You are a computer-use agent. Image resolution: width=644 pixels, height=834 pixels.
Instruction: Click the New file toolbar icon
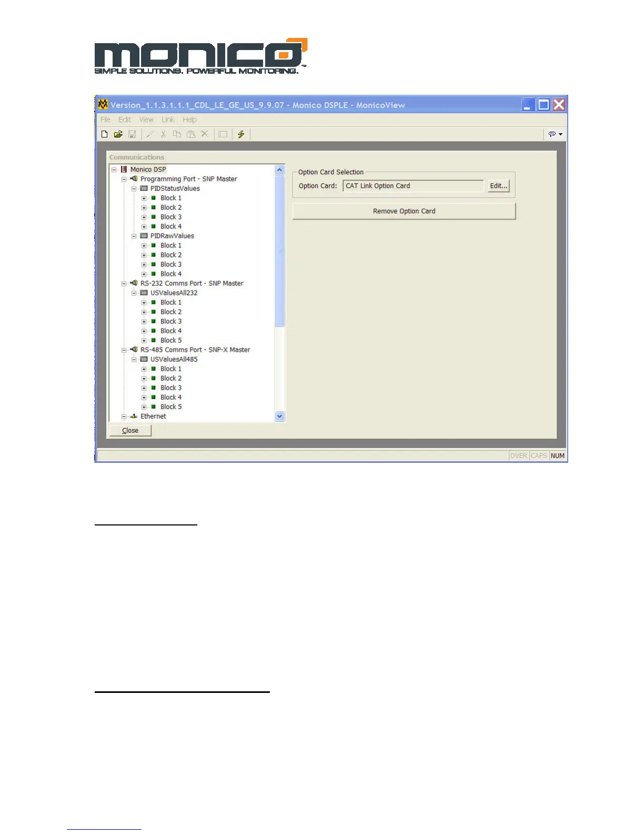[105, 134]
